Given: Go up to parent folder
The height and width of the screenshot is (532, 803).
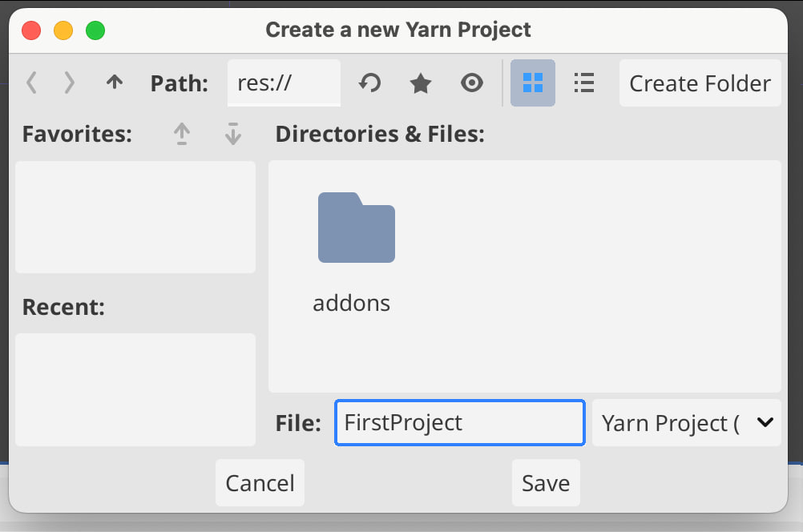Looking at the screenshot, I should 115,83.
